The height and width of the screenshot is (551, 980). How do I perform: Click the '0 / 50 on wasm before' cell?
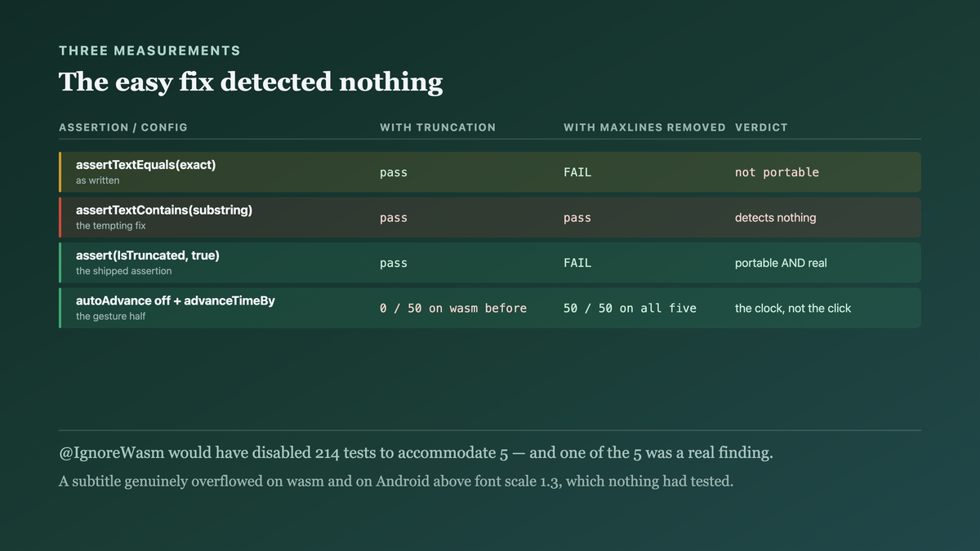(x=453, y=308)
